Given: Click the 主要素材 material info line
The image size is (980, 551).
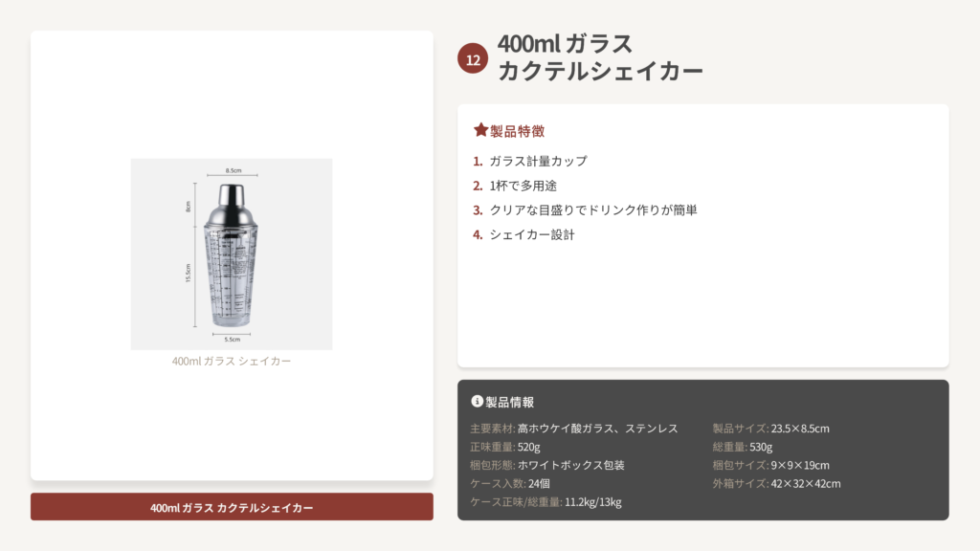Looking at the screenshot, I should pos(574,429).
